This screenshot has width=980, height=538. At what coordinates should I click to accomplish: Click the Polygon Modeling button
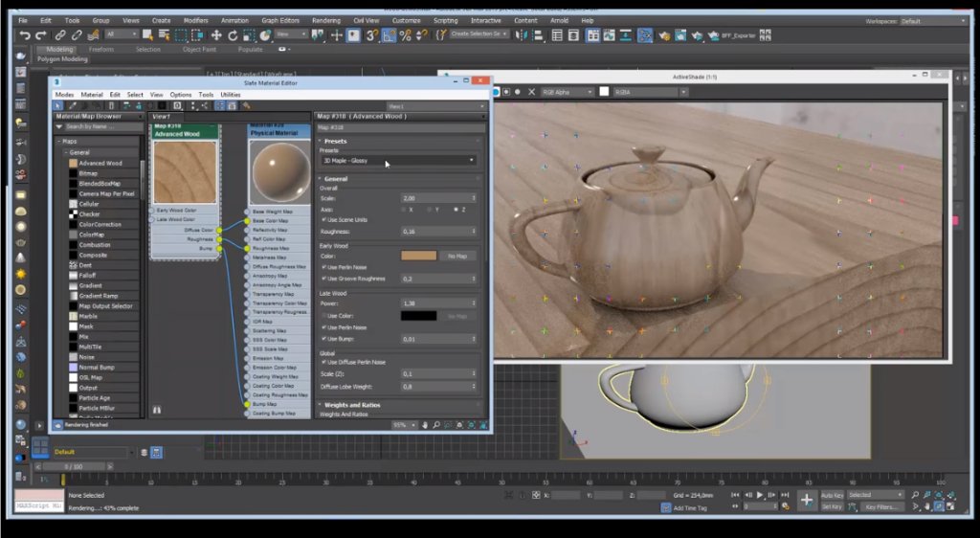coord(62,59)
